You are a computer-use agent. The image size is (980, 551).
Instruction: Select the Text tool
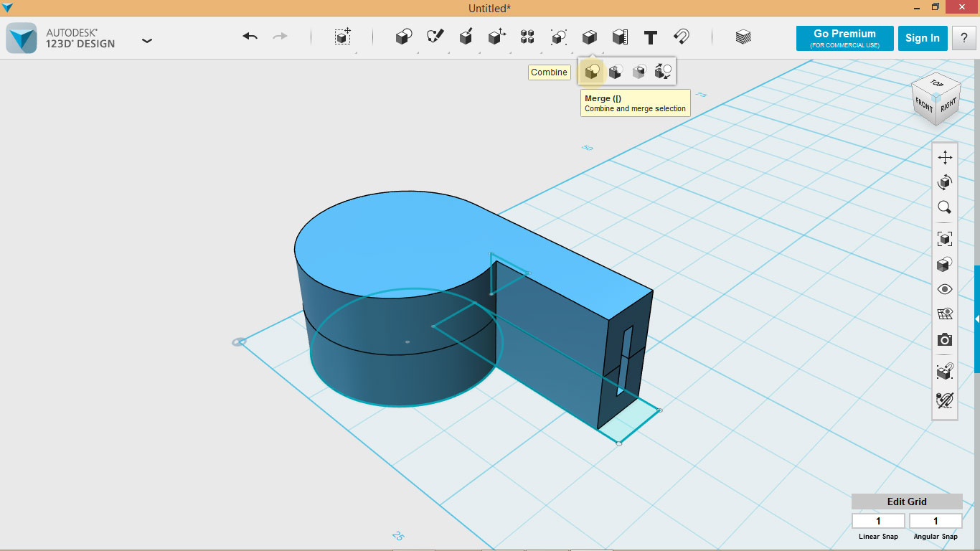coord(651,37)
